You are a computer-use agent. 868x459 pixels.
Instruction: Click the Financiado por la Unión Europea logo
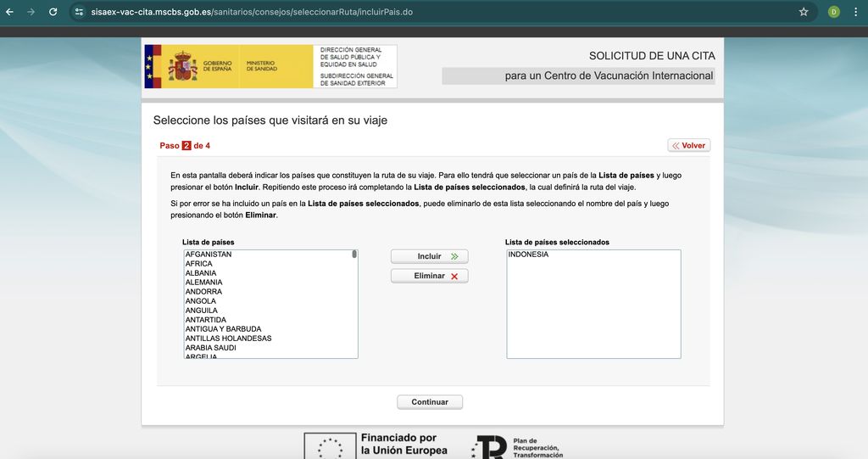[x=376, y=445]
